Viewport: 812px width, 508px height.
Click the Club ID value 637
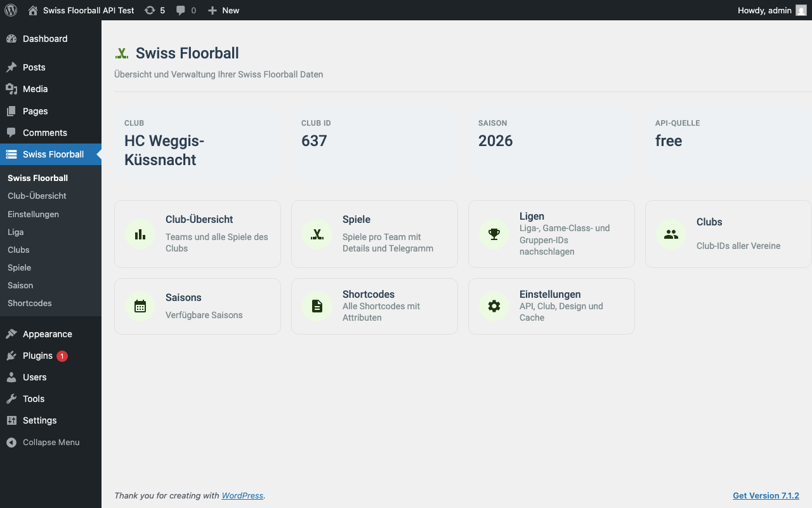tap(314, 141)
